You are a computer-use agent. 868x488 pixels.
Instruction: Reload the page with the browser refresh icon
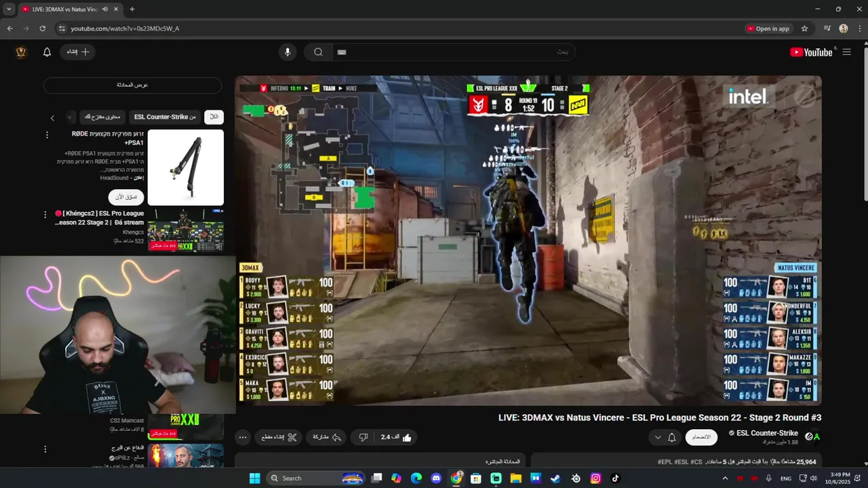pos(43,28)
